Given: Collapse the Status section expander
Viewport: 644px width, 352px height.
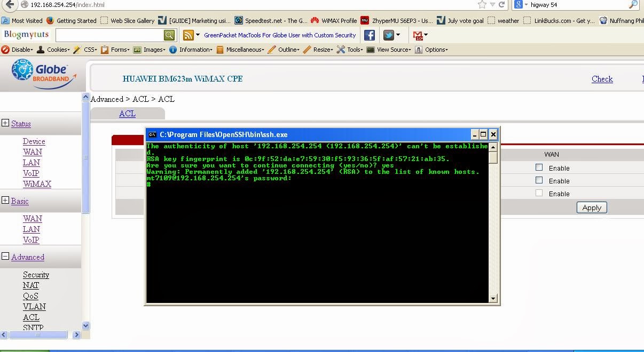Looking at the screenshot, I should point(5,123).
